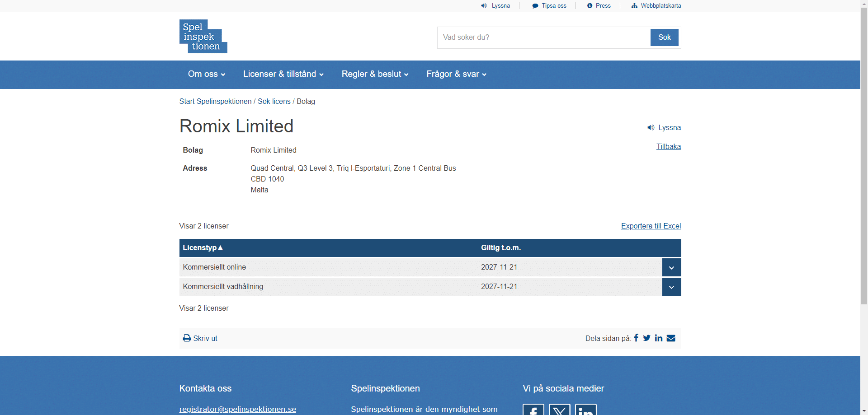Select Kommersiellt online cell text

click(214, 267)
